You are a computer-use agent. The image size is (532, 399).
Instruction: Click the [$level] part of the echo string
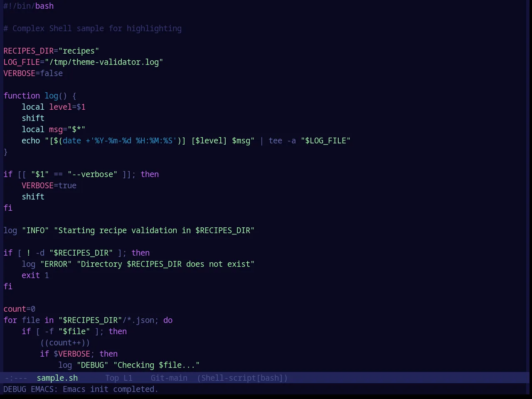[x=209, y=140]
